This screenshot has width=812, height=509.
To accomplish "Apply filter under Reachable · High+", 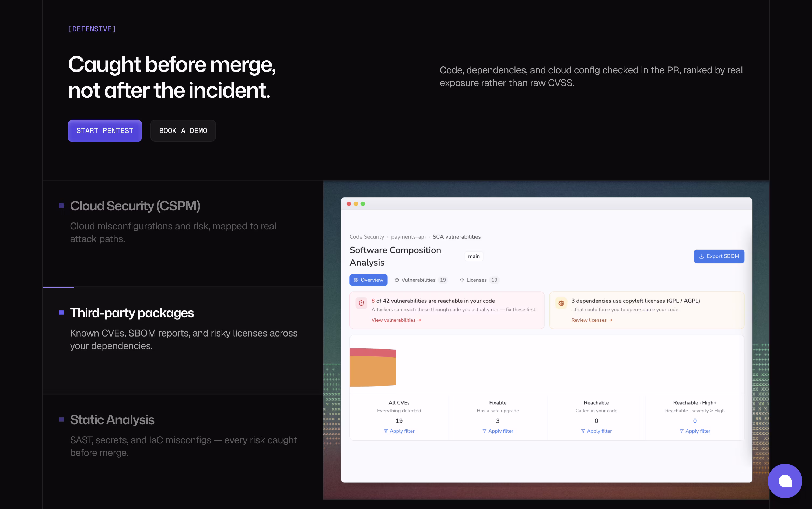I will pos(695,431).
